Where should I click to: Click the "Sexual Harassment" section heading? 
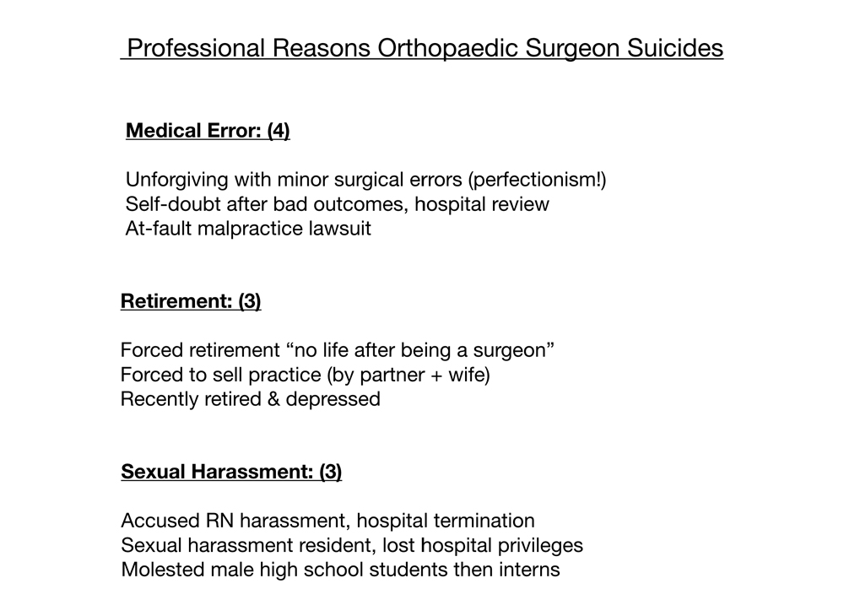[218, 473]
